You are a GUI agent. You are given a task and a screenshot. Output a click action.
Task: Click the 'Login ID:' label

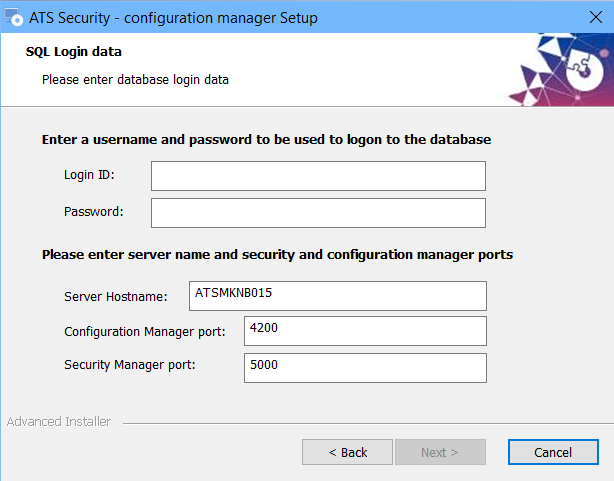(x=90, y=176)
